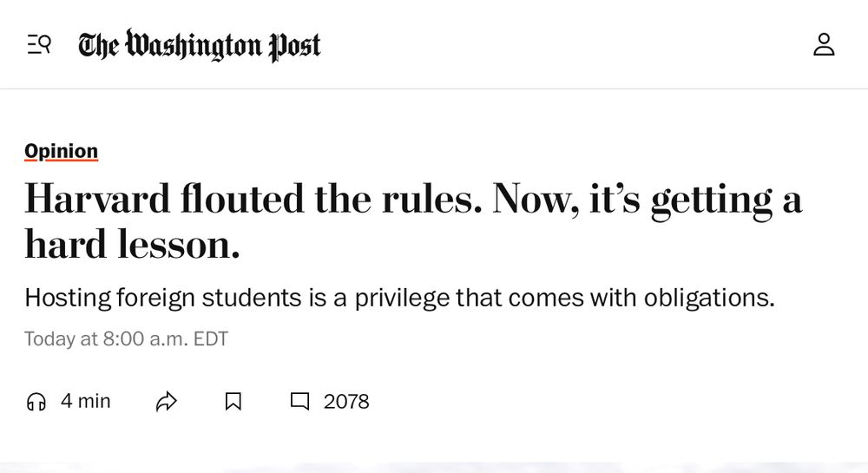
Task: Click "Now, it's getting a" headline phrase
Action: [648, 200]
